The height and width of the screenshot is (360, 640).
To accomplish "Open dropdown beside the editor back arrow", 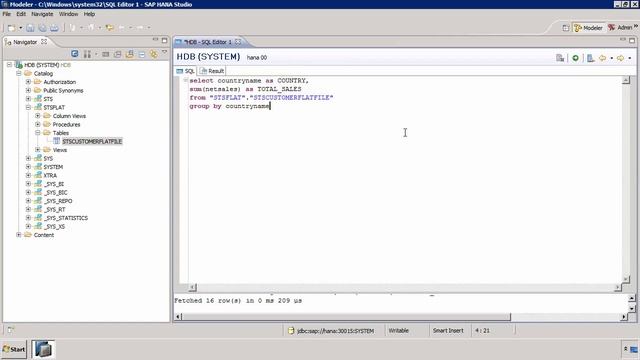I will click(611, 58).
